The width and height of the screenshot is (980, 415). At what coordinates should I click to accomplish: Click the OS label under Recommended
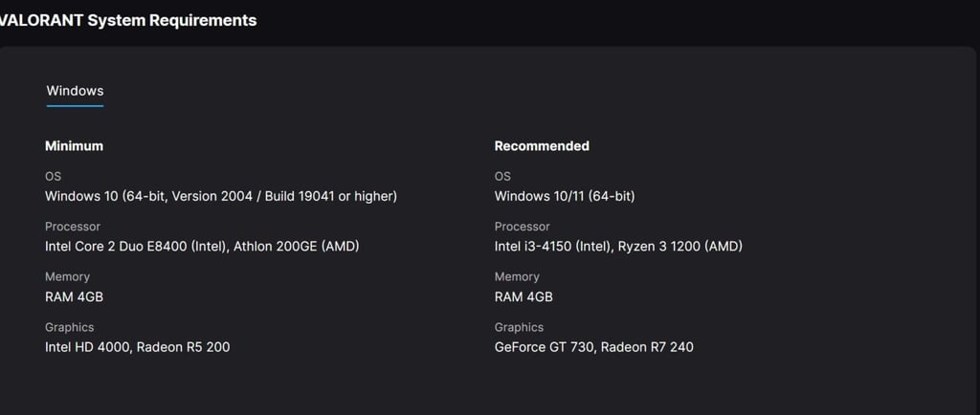point(502,177)
